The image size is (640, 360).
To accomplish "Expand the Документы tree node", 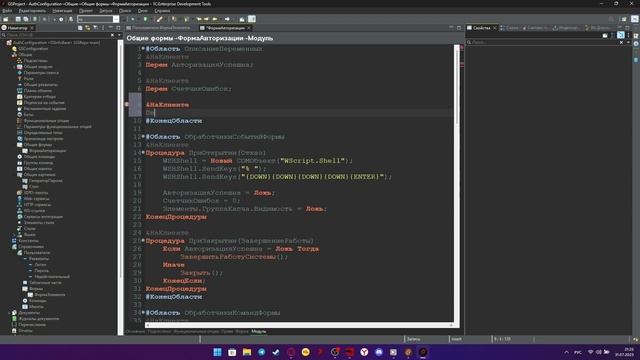I will (x=9, y=313).
